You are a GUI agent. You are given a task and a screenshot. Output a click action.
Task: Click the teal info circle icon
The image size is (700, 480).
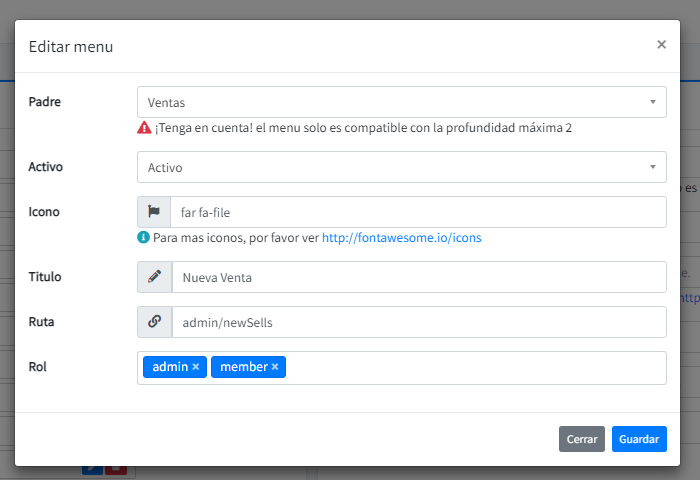coord(144,238)
